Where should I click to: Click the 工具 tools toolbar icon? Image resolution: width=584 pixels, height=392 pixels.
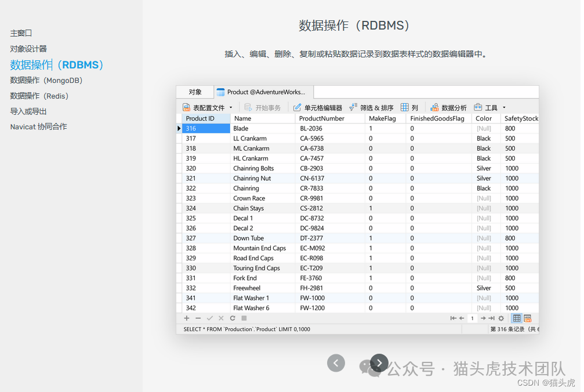[x=478, y=108]
